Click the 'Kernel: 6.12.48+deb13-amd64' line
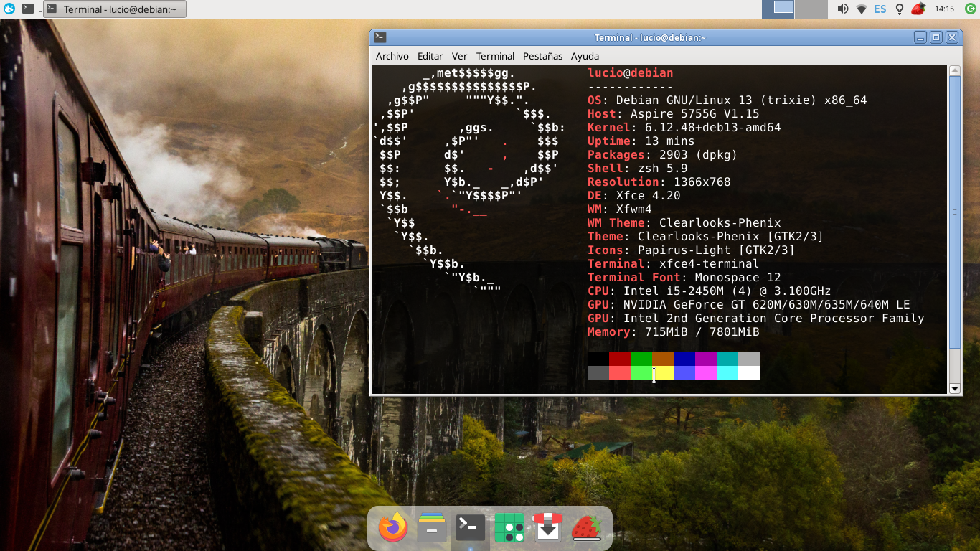This screenshot has height=551, width=980. 684,128
